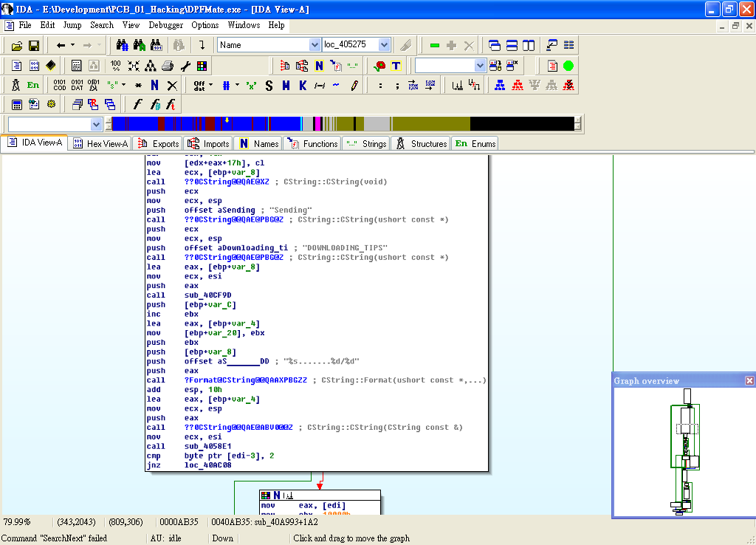This screenshot has height=545, width=756.
Task: Click the green En enums icon
Action: coord(32,86)
